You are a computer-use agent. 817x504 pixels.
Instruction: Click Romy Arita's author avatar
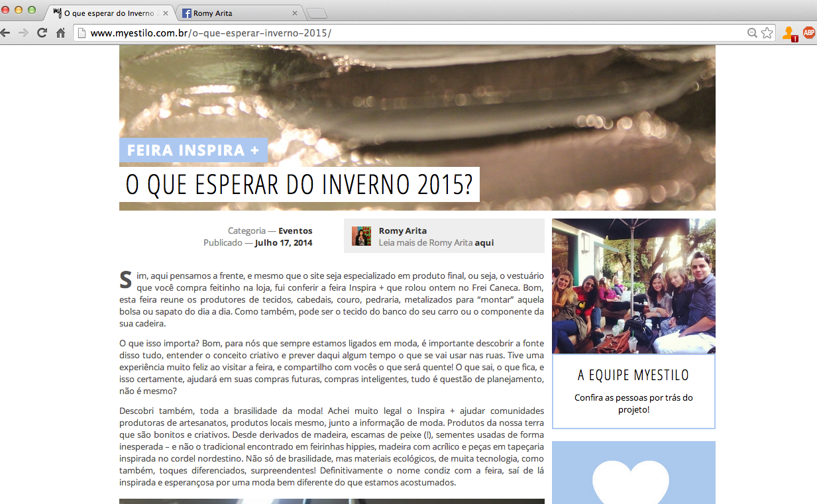361,236
